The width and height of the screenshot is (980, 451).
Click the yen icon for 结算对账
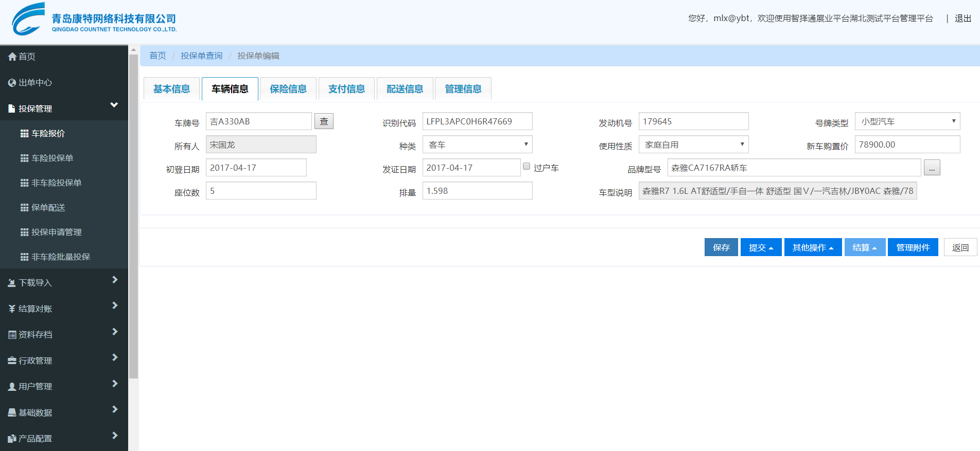(x=12, y=309)
